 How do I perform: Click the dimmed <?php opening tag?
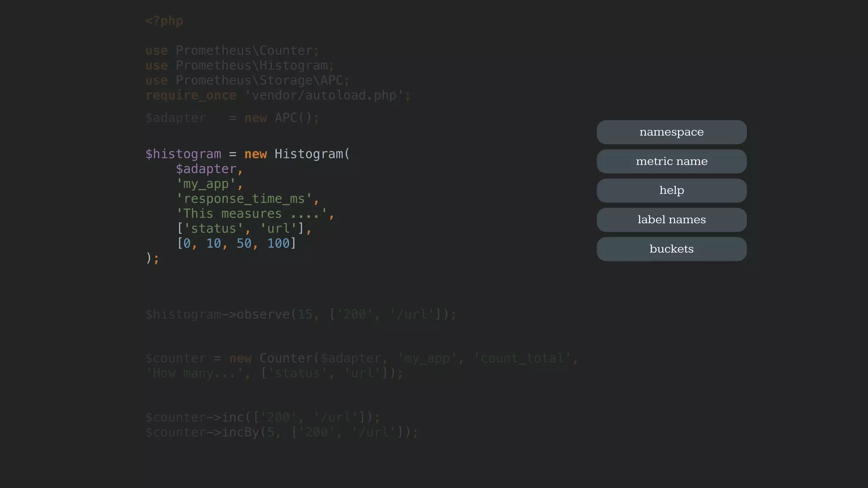[x=164, y=21]
